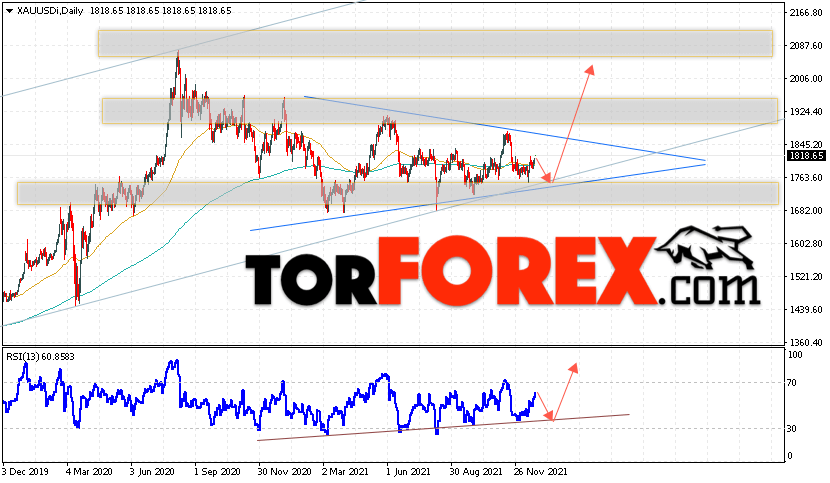Click the black current price tag 1818.65
Viewport: 830px width, 483px height.
click(x=806, y=156)
